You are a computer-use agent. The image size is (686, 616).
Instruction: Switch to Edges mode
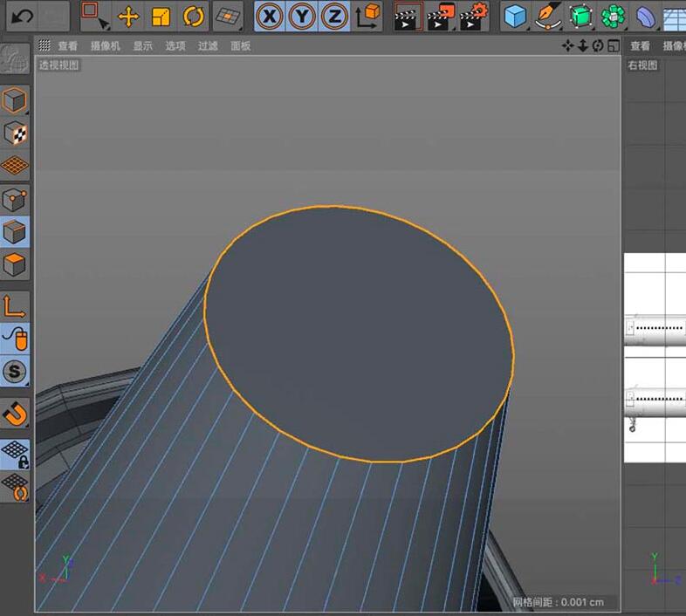tap(15, 231)
